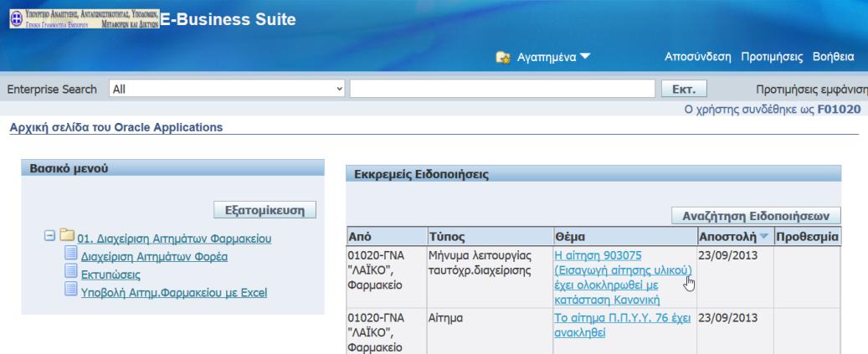Open Διαχείριση Αιτημάτων Φορέα link

tap(154, 257)
